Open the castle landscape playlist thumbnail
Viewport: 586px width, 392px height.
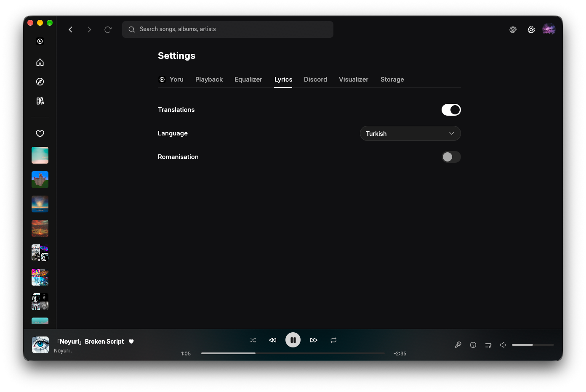click(40, 180)
